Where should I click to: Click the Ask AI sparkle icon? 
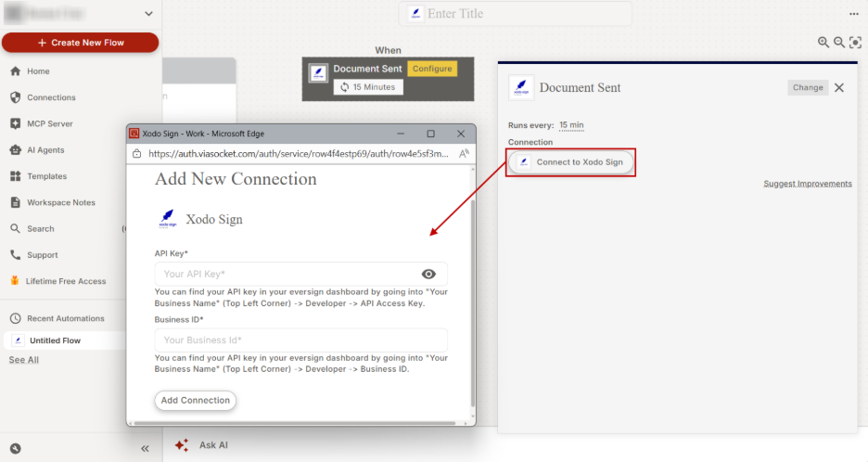click(181, 444)
